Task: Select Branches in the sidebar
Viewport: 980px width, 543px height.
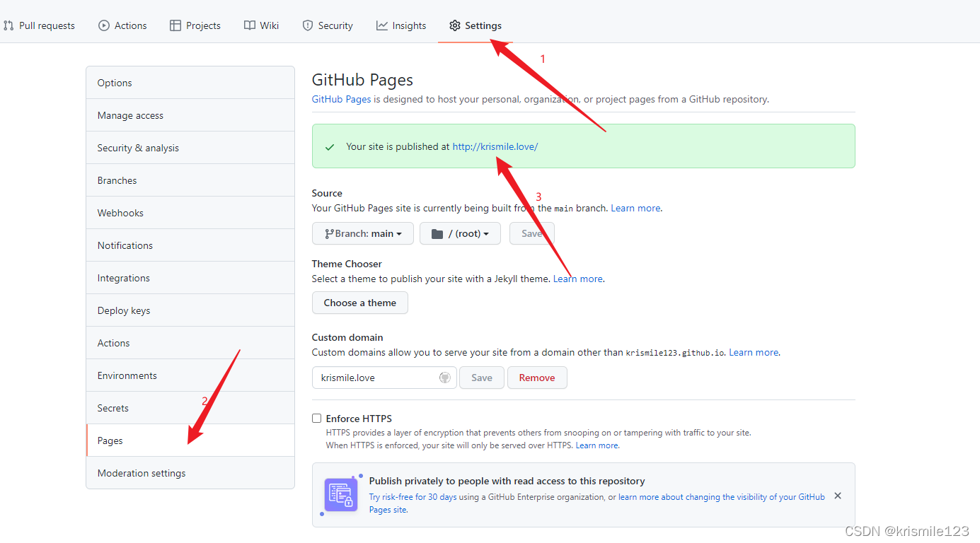Action: coord(190,180)
